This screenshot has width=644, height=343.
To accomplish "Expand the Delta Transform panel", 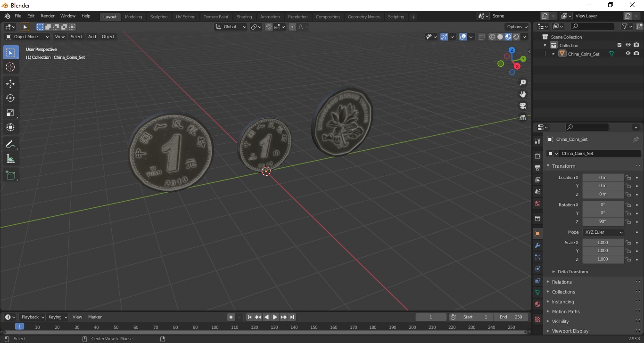I will pos(573,272).
